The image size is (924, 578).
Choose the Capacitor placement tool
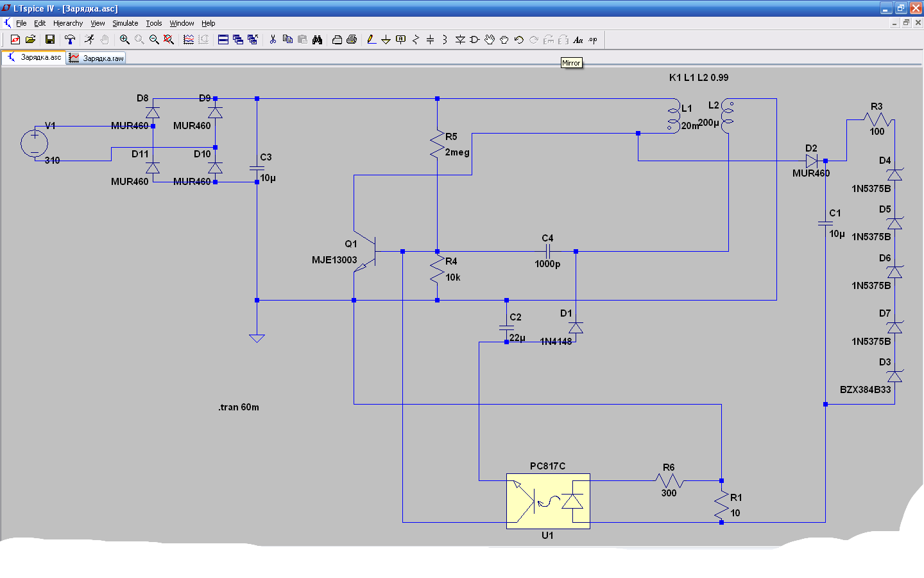[x=430, y=40]
